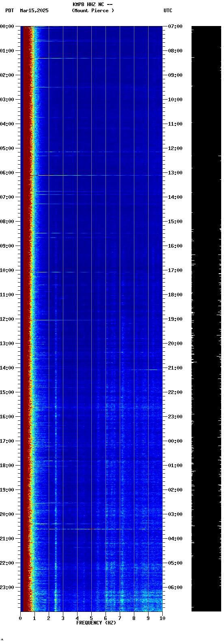Click the 18:00 UTC label on the right axis

coord(175,295)
